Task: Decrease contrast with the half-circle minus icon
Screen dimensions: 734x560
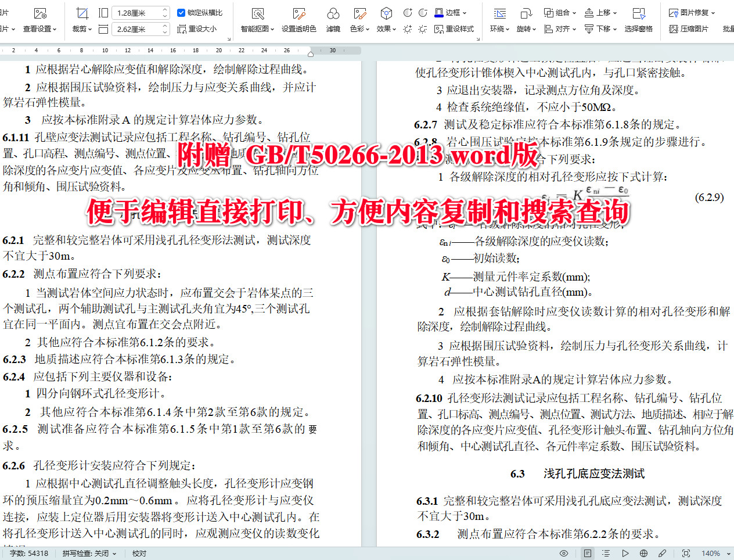Action: point(423,12)
